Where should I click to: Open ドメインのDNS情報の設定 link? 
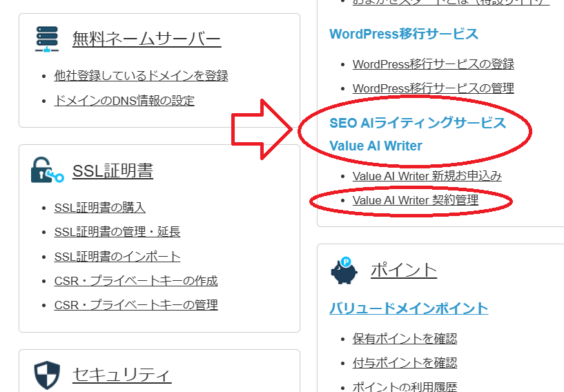point(124,101)
